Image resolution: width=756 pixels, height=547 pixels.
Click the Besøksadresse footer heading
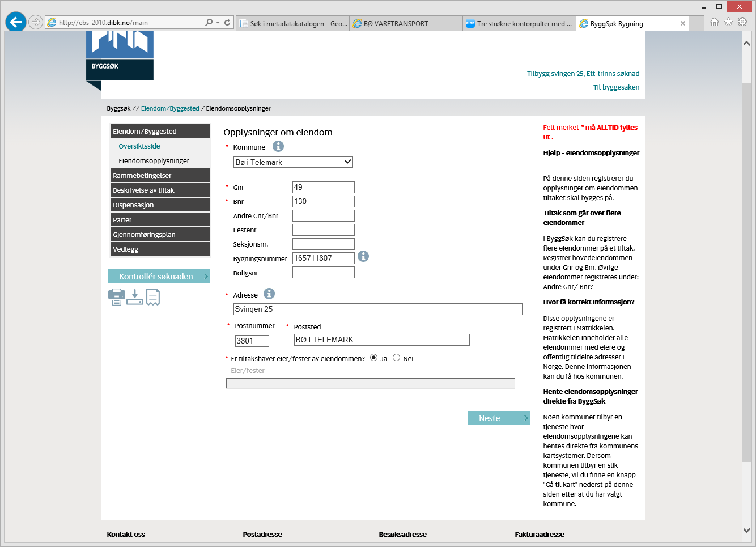click(x=403, y=534)
